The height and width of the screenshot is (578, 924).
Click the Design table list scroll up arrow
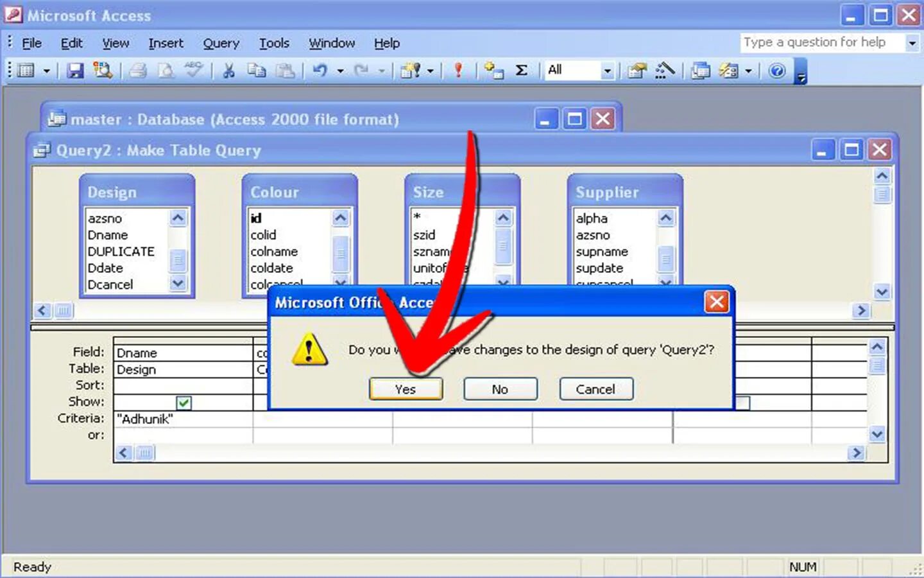coord(178,218)
